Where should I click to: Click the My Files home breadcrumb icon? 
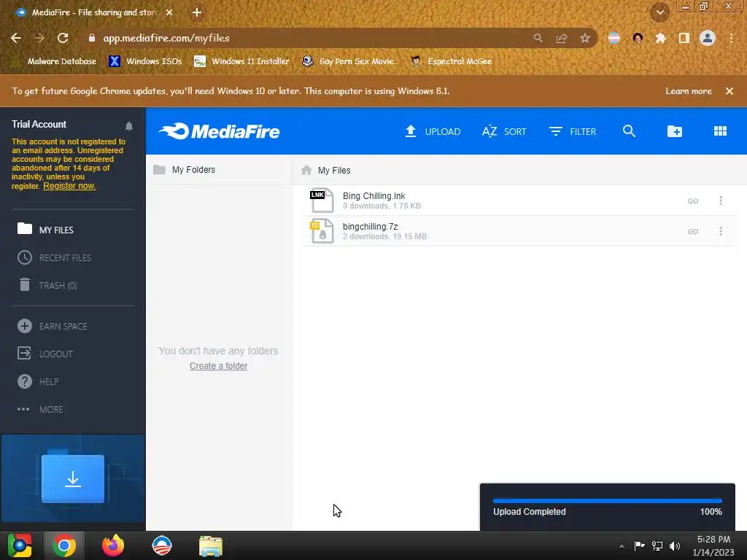306,170
